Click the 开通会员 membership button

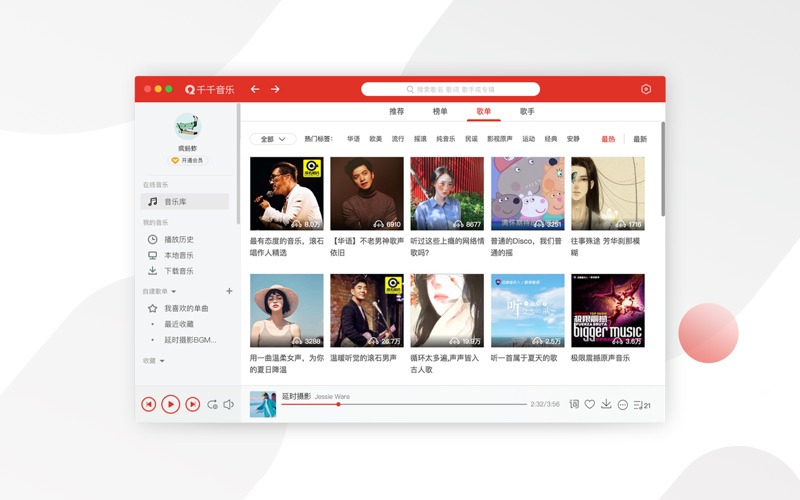point(187,160)
